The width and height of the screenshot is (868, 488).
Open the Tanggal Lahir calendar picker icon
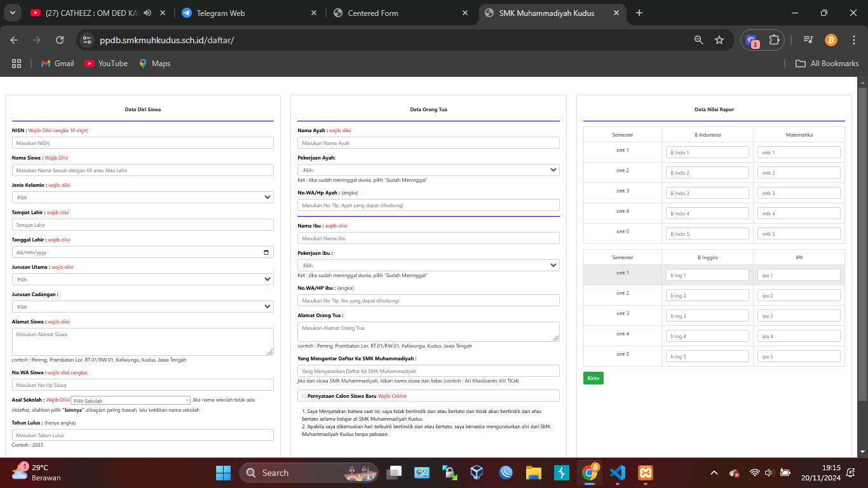[x=266, y=252]
